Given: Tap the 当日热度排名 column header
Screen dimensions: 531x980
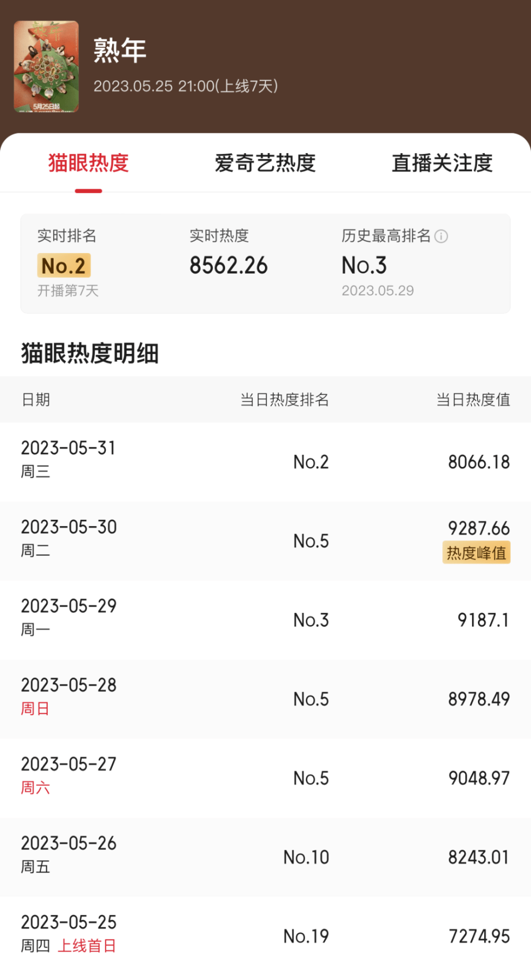Looking at the screenshot, I should point(285,400).
